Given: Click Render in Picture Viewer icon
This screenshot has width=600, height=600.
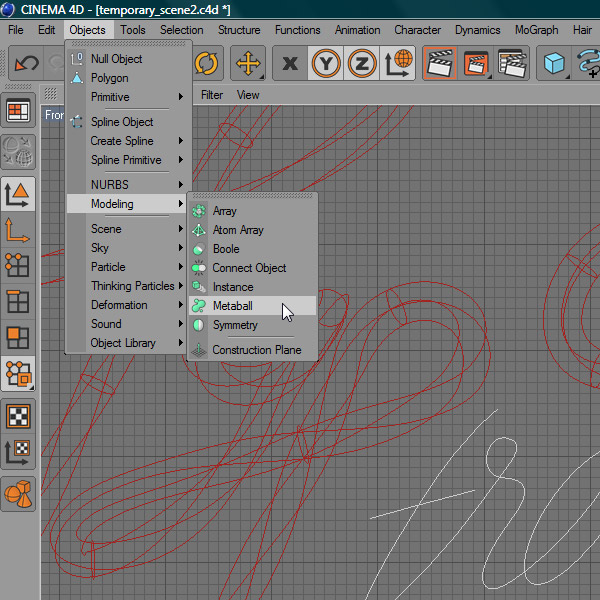Looking at the screenshot, I should click(476, 63).
